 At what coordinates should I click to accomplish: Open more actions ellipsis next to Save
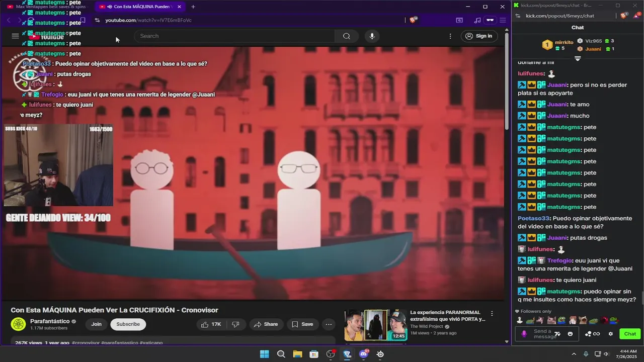coord(329,324)
